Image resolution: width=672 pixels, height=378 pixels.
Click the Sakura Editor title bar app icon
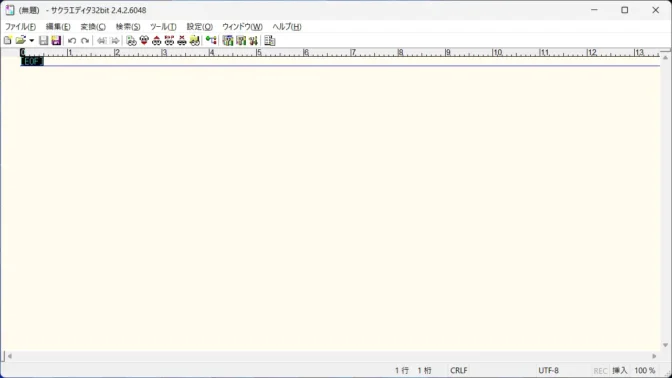pyautogui.click(x=10, y=10)
